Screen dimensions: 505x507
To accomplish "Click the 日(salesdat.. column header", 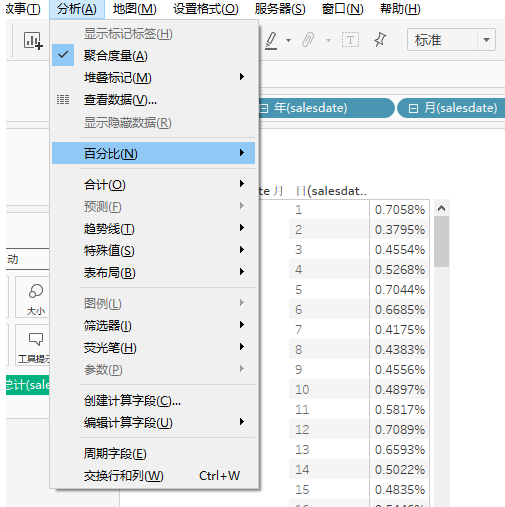I will point(331,191).
